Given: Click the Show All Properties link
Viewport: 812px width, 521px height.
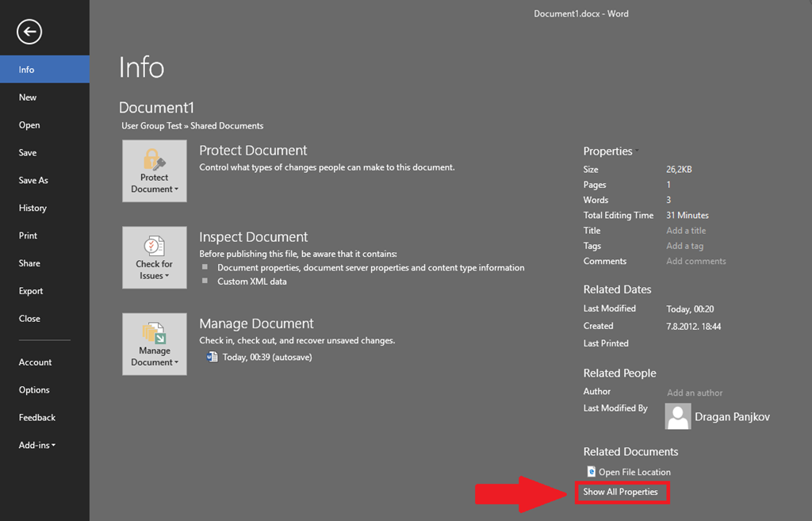Looking at the screenshot, I should (620, 492).
